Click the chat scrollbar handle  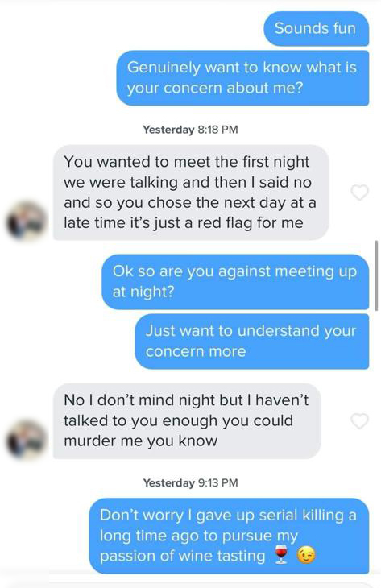pos(376,275)
